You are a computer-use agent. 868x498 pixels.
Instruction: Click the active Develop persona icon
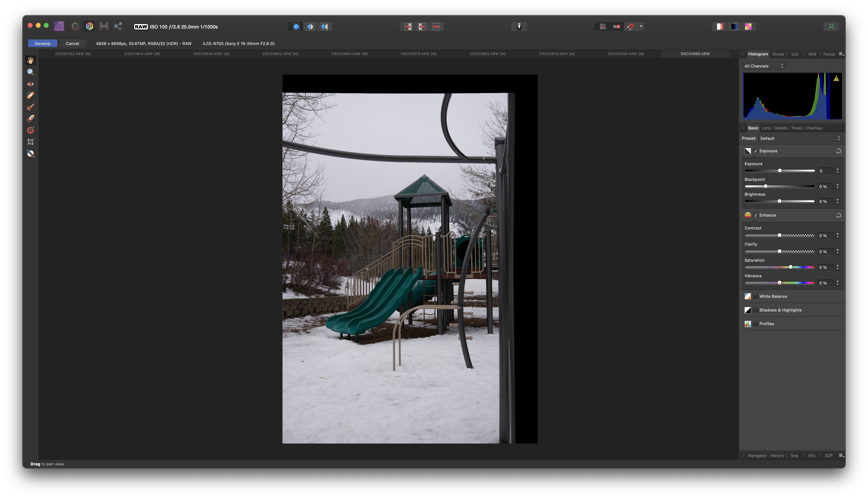click(90, 26)
